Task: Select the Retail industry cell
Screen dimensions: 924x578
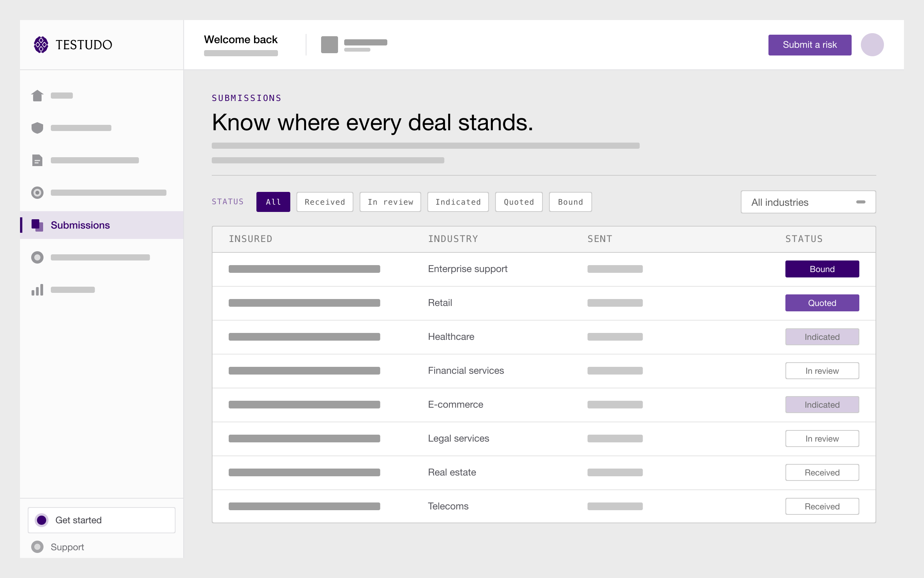Action: tap(440, 303)
